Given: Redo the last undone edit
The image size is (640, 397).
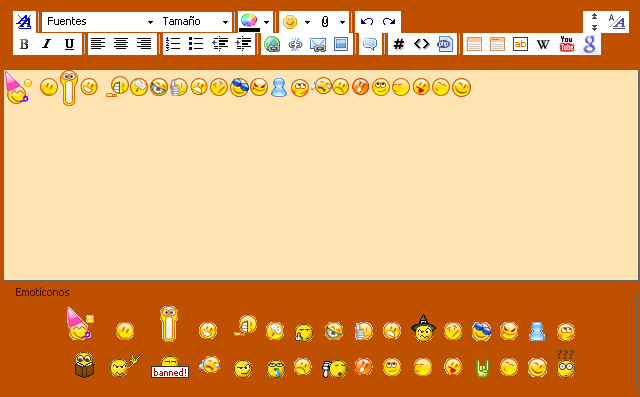Looking at the screenshot, I should click(389, 22).
